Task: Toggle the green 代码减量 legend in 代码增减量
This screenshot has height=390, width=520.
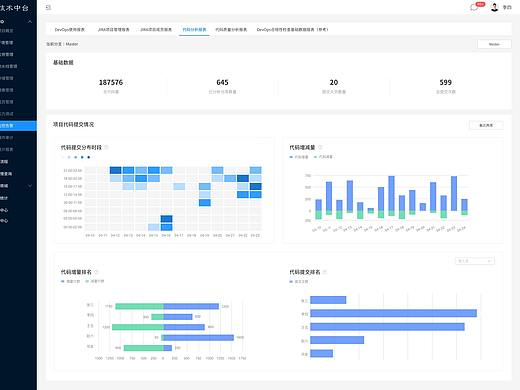Action: 323,157
